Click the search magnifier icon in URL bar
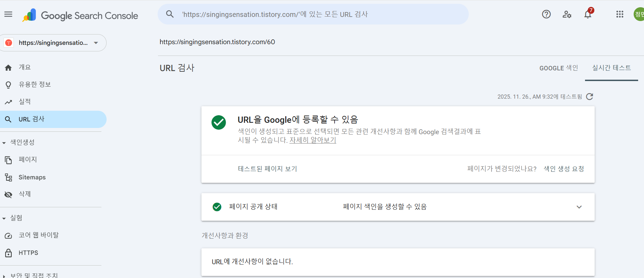 [170, 14]
